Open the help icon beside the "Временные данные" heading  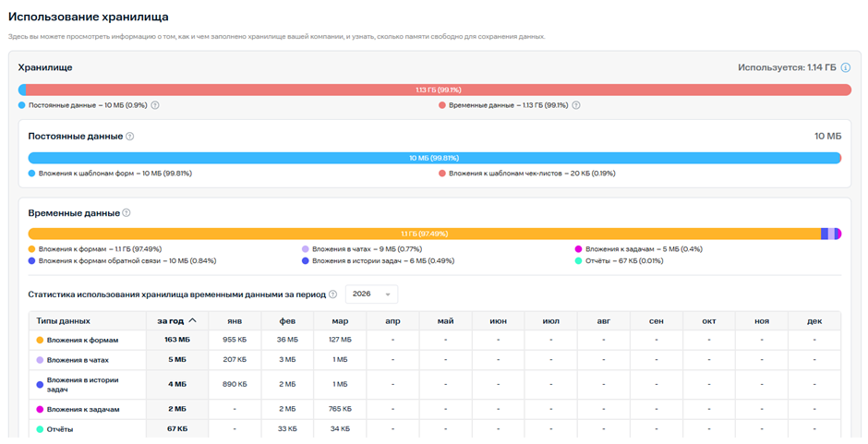(127, 213)
